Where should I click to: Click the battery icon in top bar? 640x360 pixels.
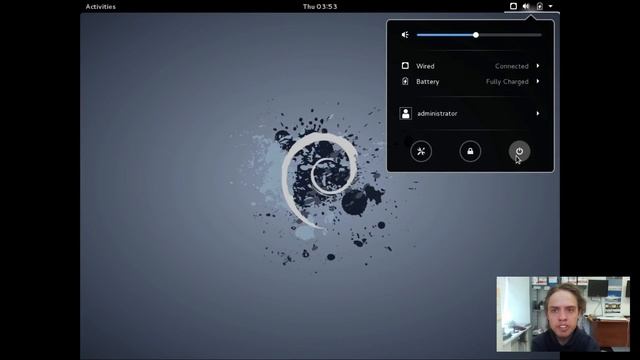[x=540, y=6]
